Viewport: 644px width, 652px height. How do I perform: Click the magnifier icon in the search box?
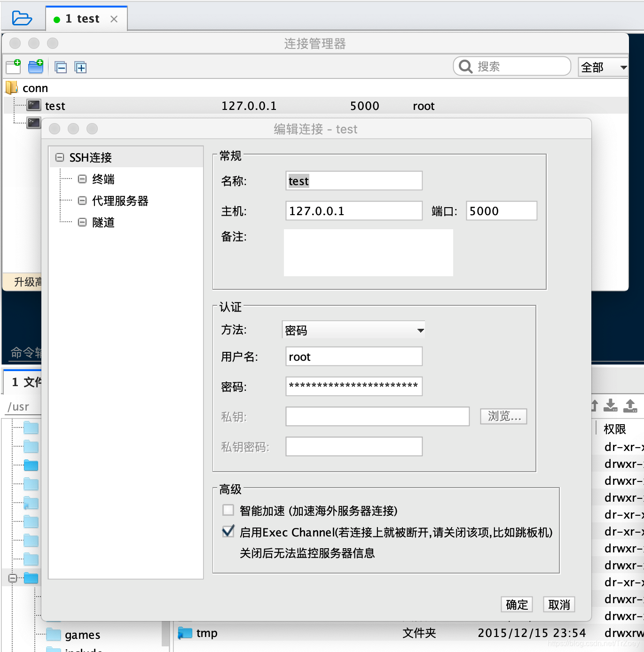point(465,66)
